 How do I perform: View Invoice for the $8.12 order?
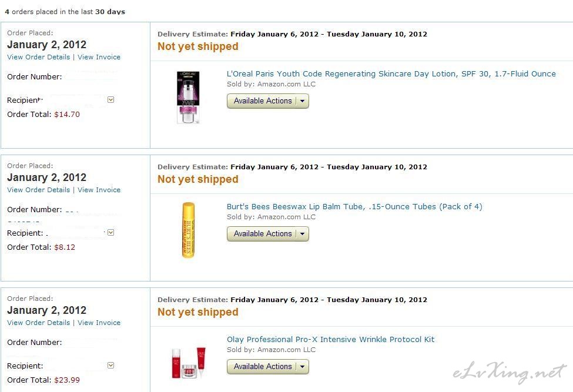point(99,190)
